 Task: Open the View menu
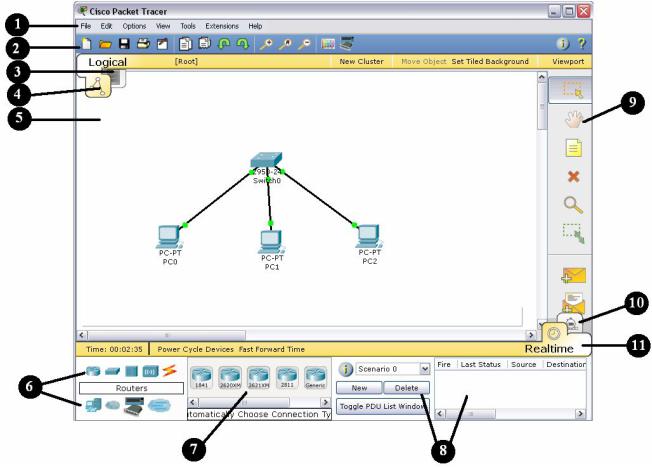(163, 26)
